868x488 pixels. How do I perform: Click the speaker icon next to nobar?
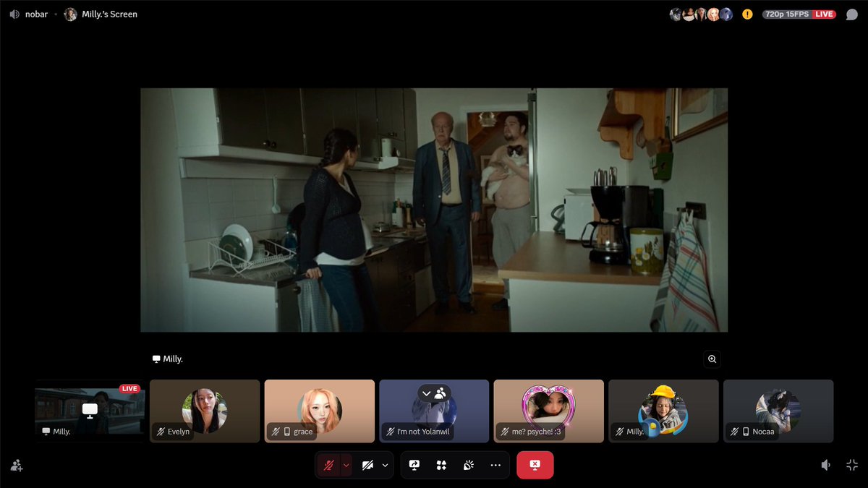[14, 14]
